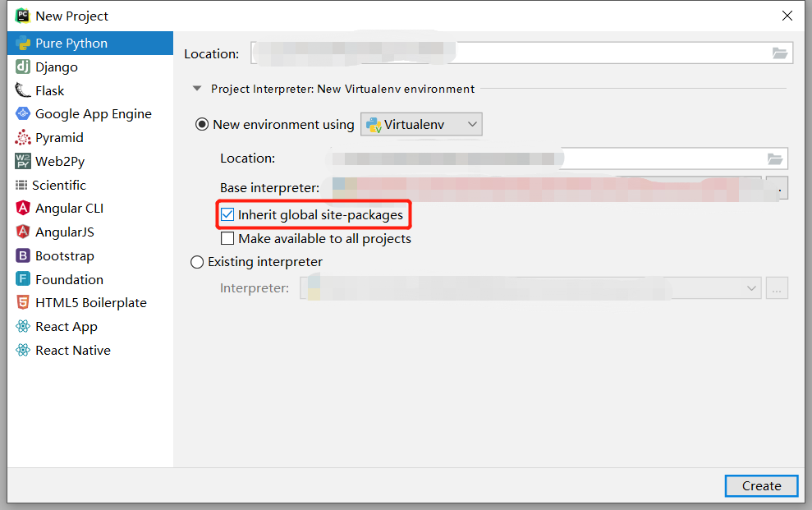Click the React App atom icon
Screen dimensions: 812x510
coord(23,326)
